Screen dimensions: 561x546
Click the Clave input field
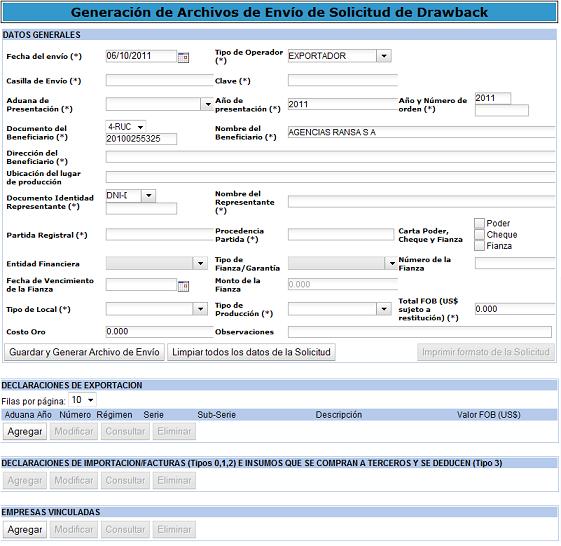[343, 80]
